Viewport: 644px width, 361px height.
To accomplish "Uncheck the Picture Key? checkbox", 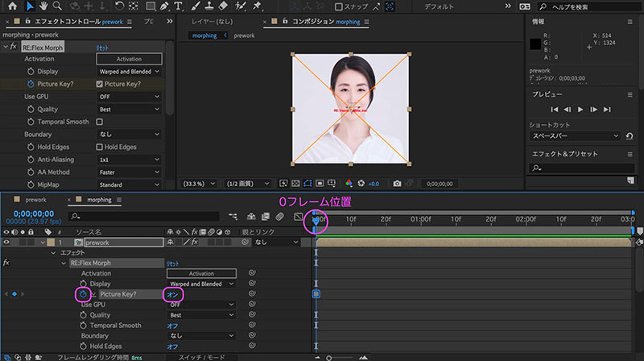I will click(99, 84).
